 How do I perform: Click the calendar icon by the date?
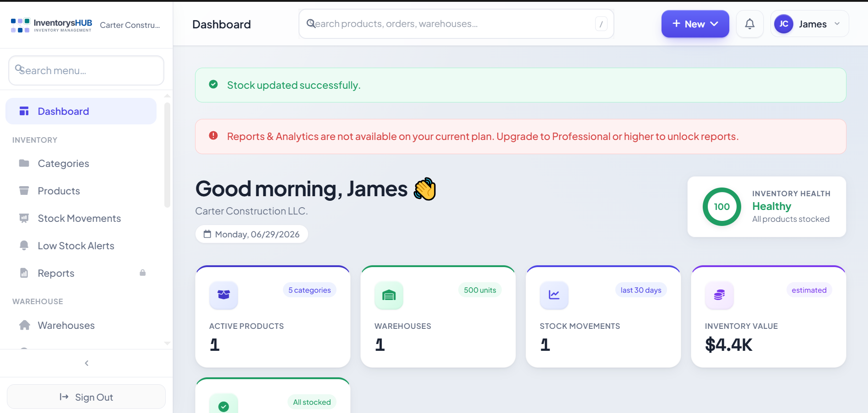[207, 234]
